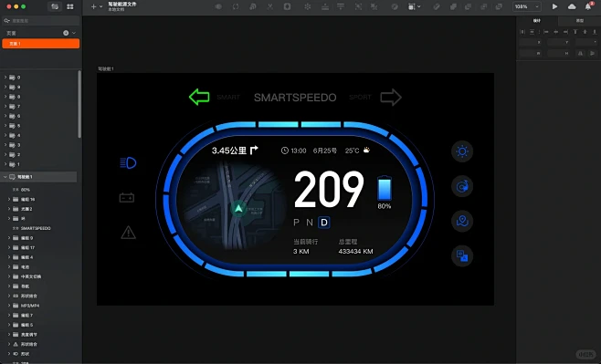The image size is (601, 364).
Task: Select the 编组 17 layer row
Action: [x=38, y=247]
